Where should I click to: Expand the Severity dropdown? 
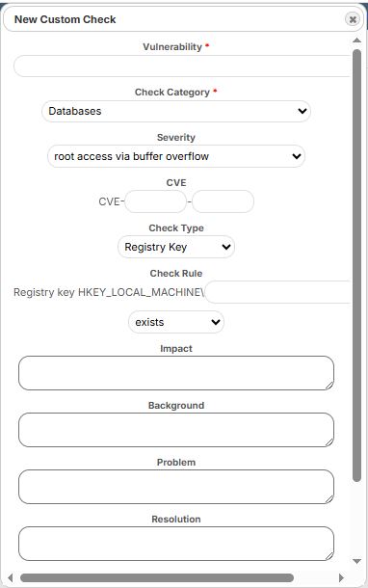click(x=176, y=156)
